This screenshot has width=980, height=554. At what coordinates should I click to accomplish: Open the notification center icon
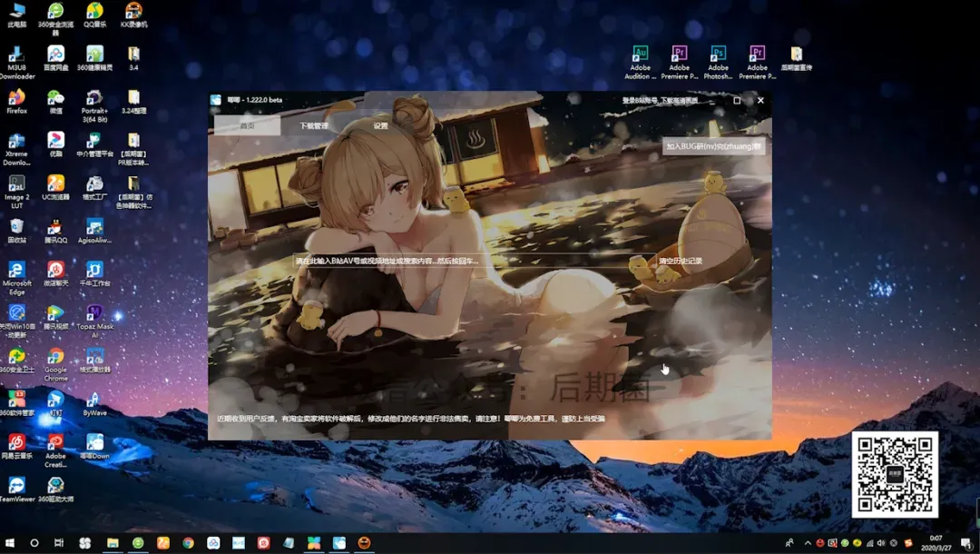(966, 543)
